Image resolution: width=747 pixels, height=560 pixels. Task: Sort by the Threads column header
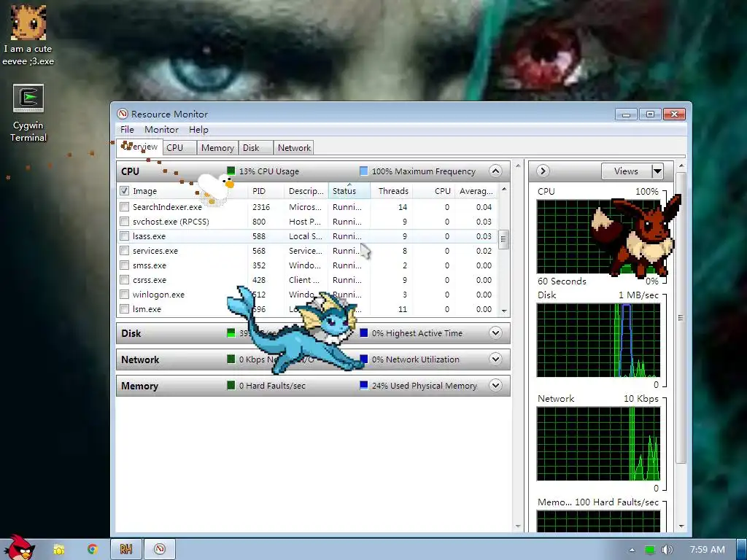click(x=391, y=191)
